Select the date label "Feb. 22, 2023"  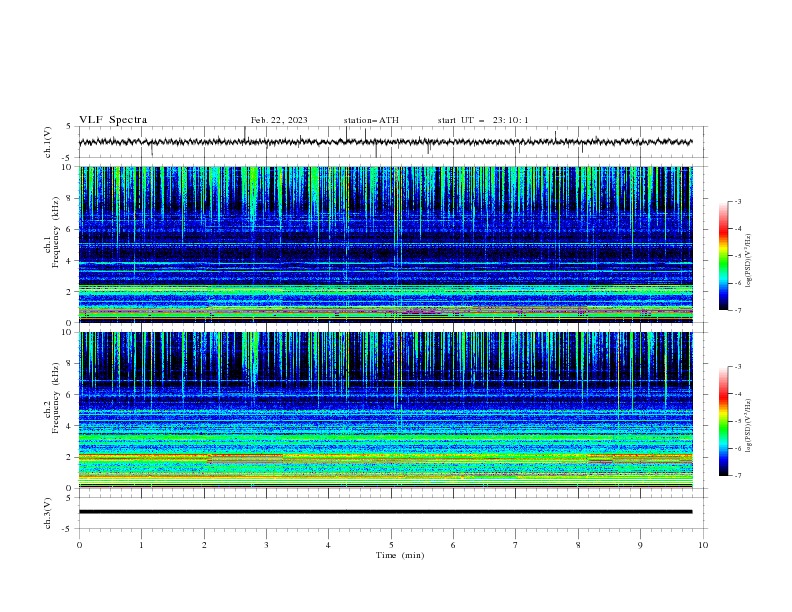click(279, 120)
